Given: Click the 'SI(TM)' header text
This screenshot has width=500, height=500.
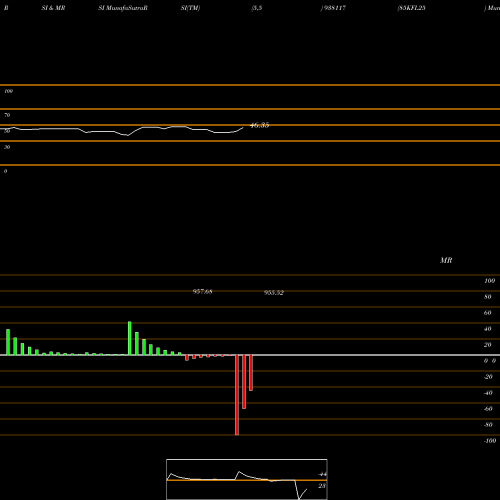Looking at the screenshot, I should [190, 8].
